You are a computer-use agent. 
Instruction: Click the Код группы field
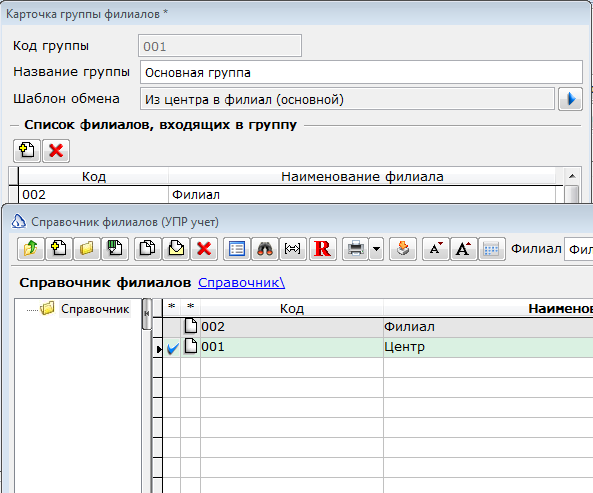coord(220,46)
